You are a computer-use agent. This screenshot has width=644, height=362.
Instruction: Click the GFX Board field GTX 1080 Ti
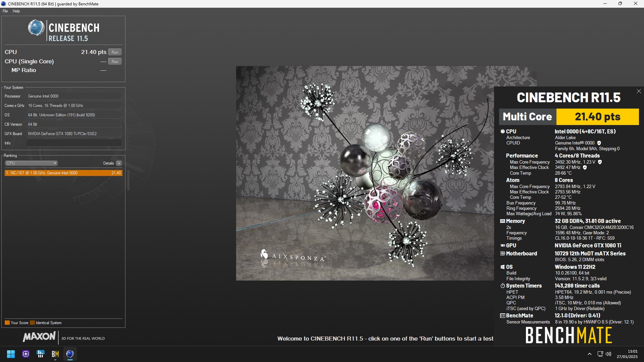pyautogui.click(x=74, y=134)
